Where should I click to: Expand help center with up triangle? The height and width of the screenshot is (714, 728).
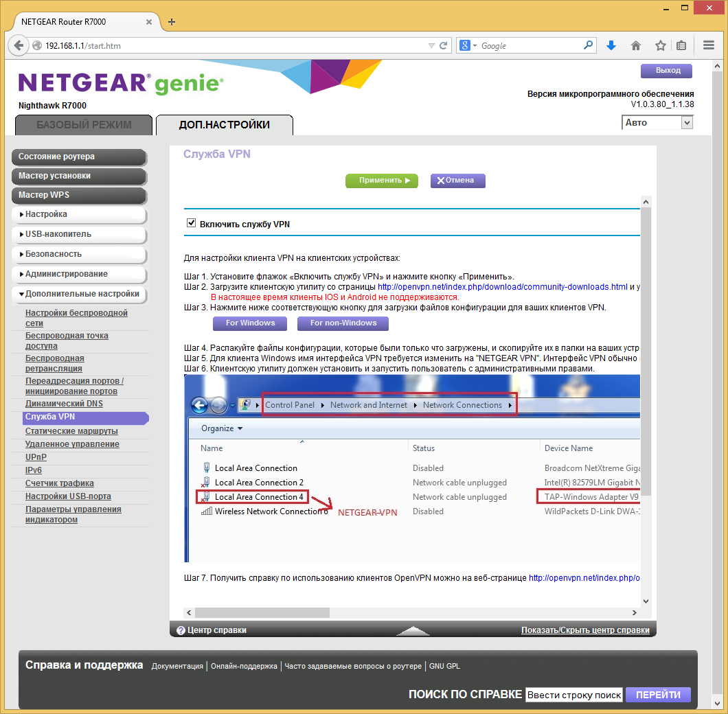413,630
